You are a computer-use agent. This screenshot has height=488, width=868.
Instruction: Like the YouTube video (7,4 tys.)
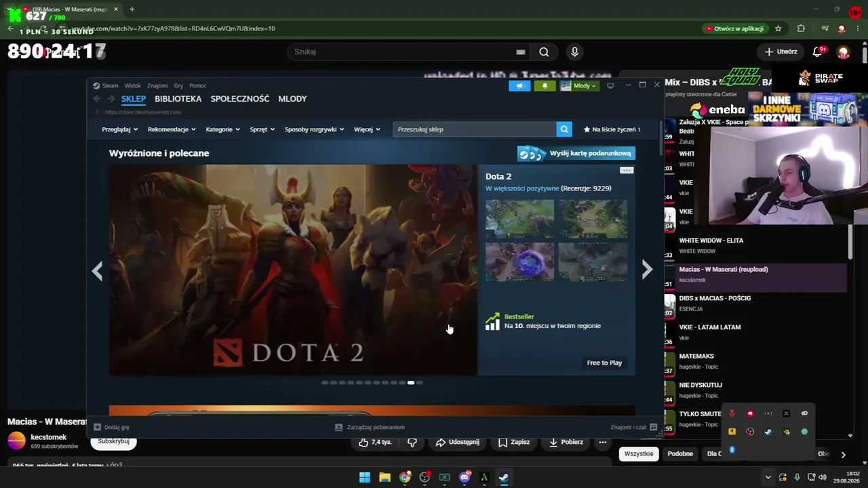375,442
